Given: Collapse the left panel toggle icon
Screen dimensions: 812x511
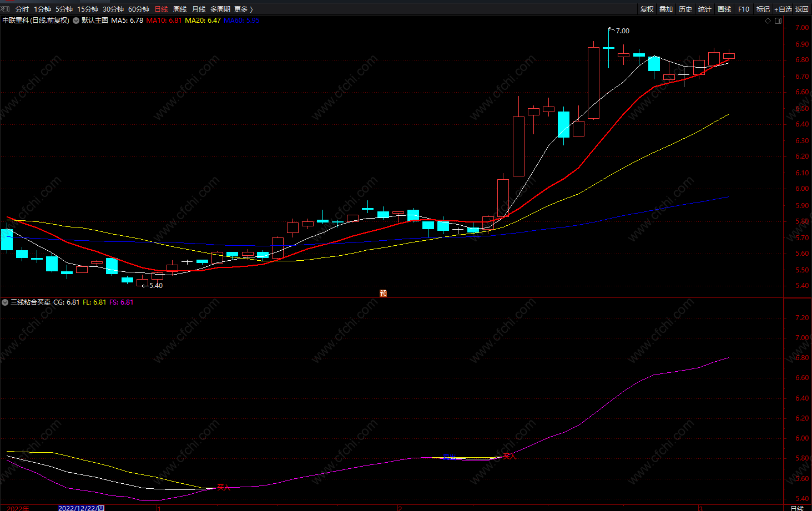Looking at the screenshot, I should click(x=5, y=9).
